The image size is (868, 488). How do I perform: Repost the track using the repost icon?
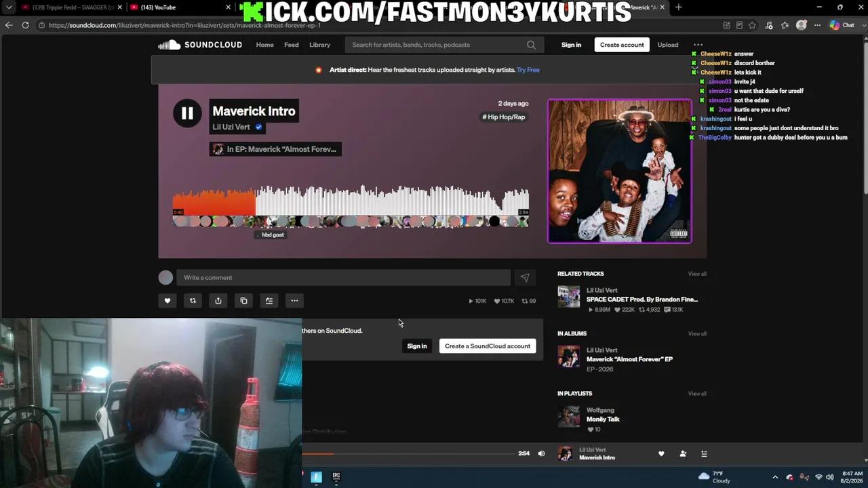[193, 301]
